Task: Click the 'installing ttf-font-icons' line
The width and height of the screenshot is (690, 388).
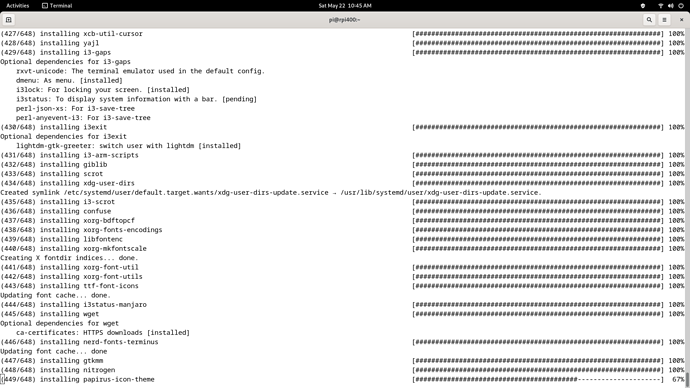Action: (x=69, y=286)
